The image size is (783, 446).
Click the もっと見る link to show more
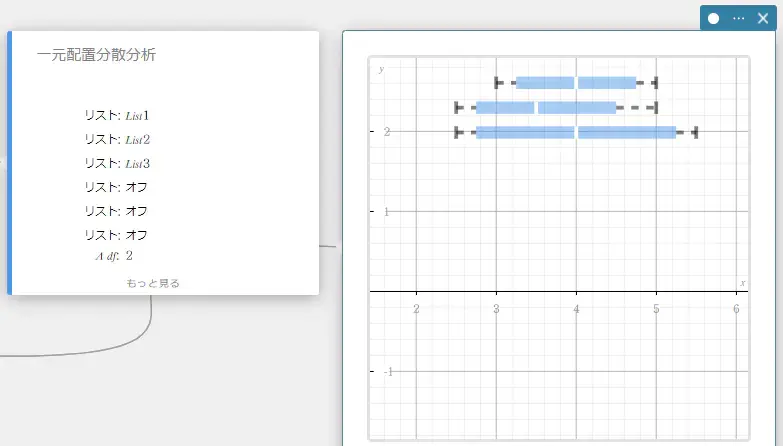[153, 283]
